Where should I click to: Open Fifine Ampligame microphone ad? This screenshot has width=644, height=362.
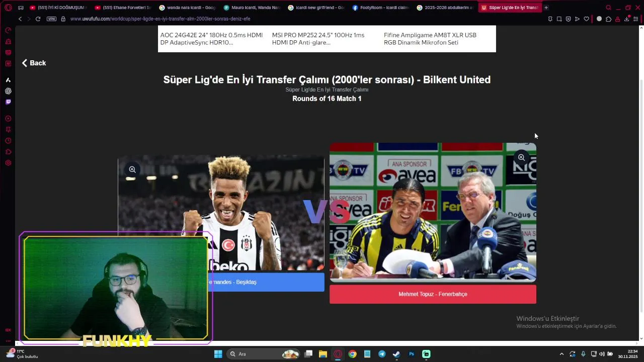click(x=430, y=39)
